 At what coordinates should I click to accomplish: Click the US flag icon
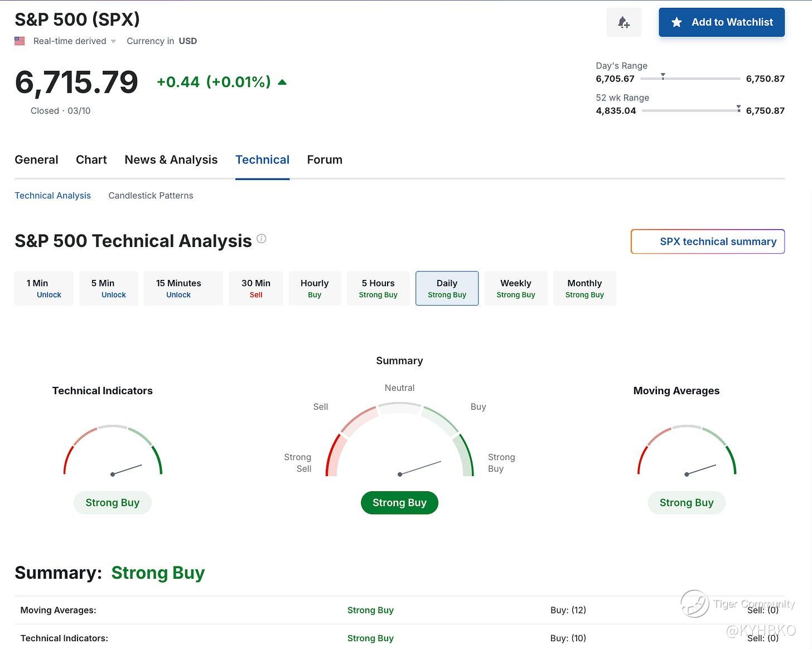(20, 41)
